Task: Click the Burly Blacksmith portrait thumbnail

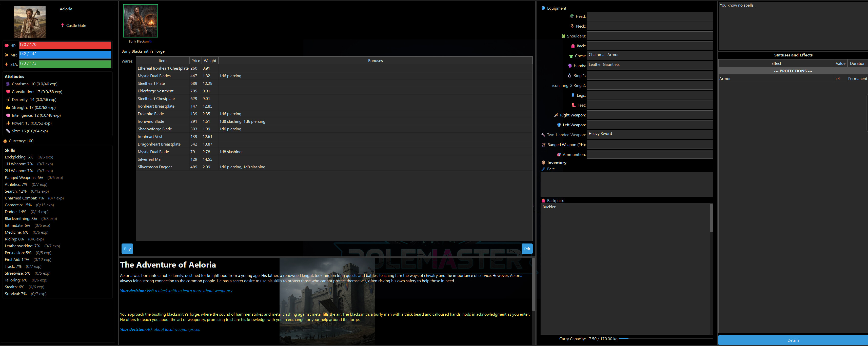Action: tap(140, 21)
